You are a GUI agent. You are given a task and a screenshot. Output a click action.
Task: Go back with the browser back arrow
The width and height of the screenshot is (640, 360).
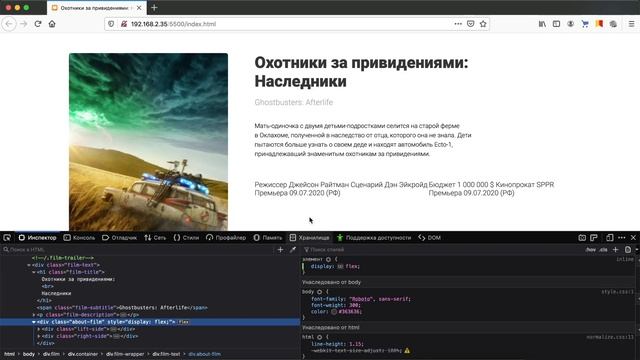9,24
